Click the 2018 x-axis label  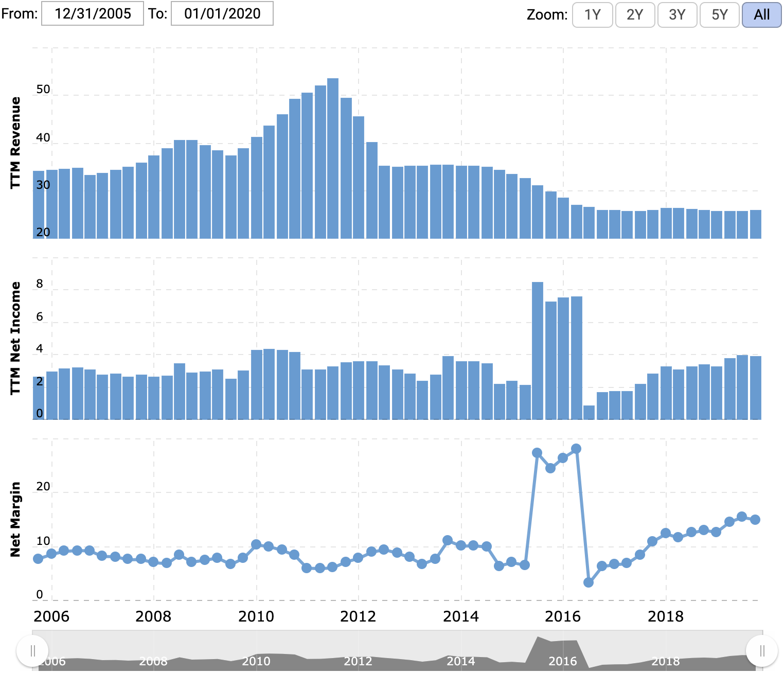tap(666, 616)
